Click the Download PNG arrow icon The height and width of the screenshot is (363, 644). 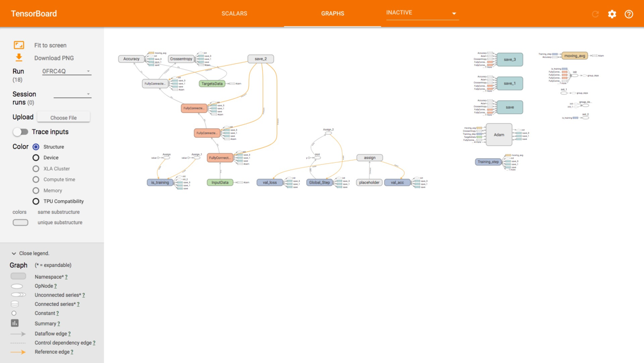19,58
